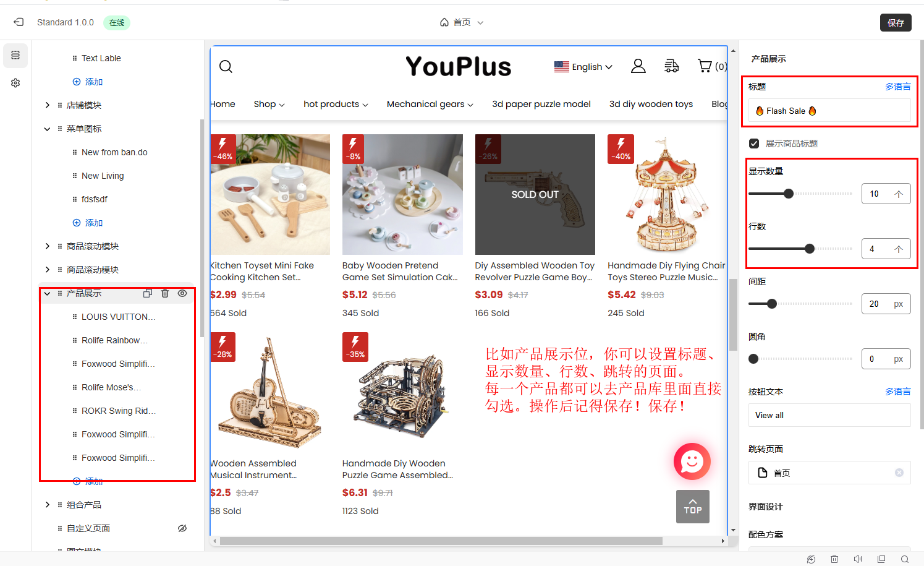The width and height of the screenshot is (924, 566).
Task: Show the hidden 自定义页面 module
Action: tap(182, 528)
